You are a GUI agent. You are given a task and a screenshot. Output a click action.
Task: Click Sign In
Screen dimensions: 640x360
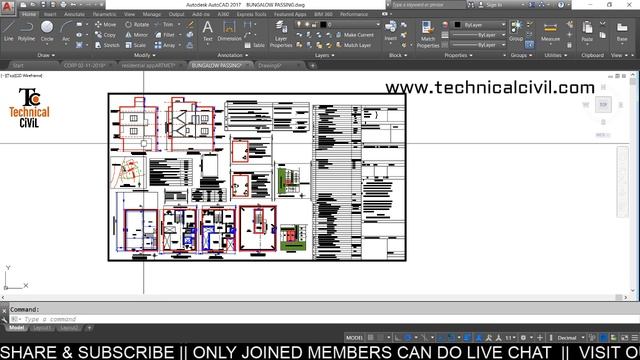pos(490,5)
